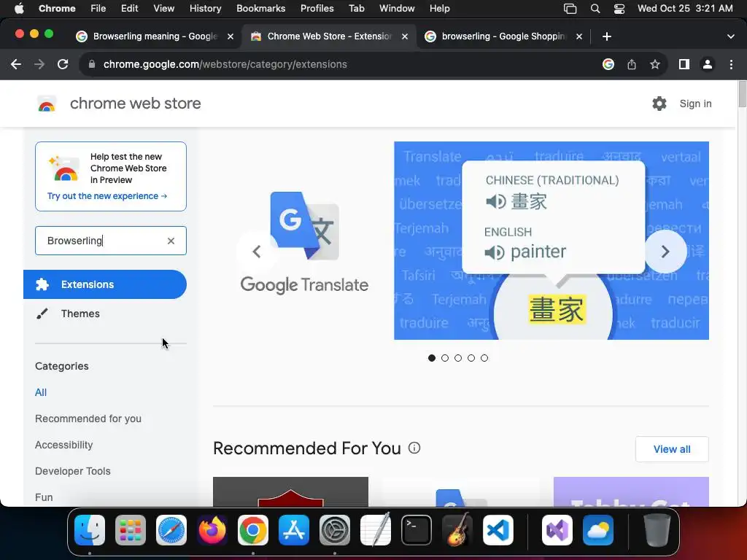747x560 pixels.
Task: Close the Chrome Web Store tab
Action: (405, 36)
